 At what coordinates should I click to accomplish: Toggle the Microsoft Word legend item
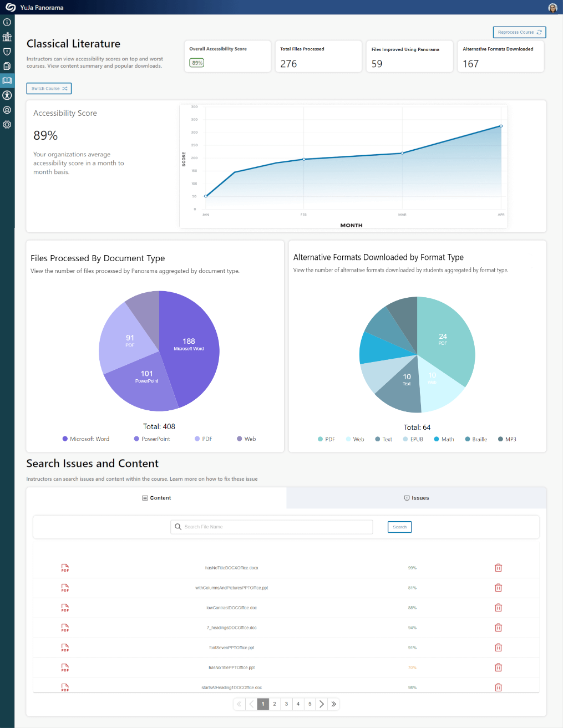[86, 439]
